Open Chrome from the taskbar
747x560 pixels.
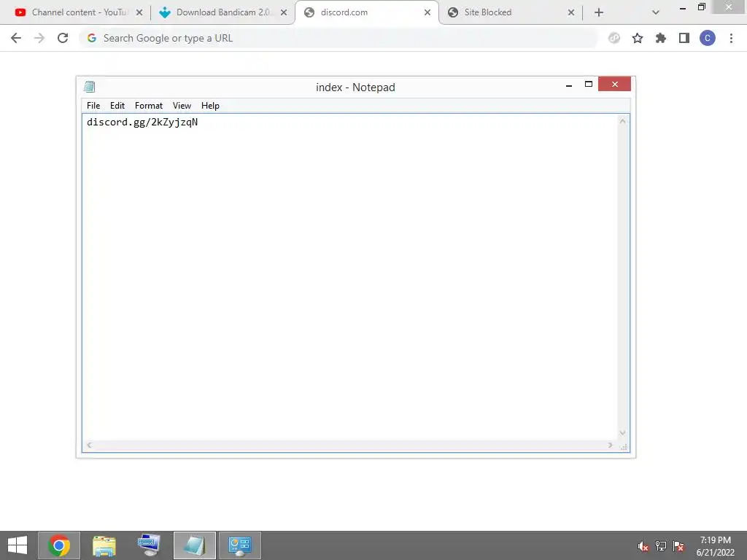click(x=58, y=545)
